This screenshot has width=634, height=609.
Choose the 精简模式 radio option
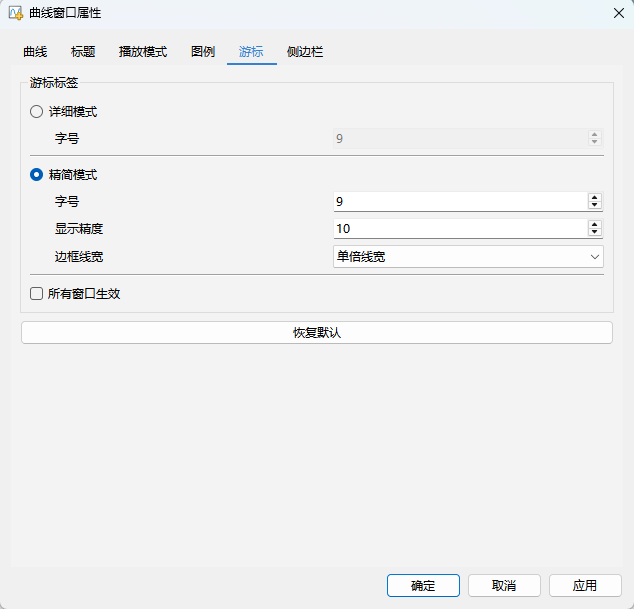[37, 175]
